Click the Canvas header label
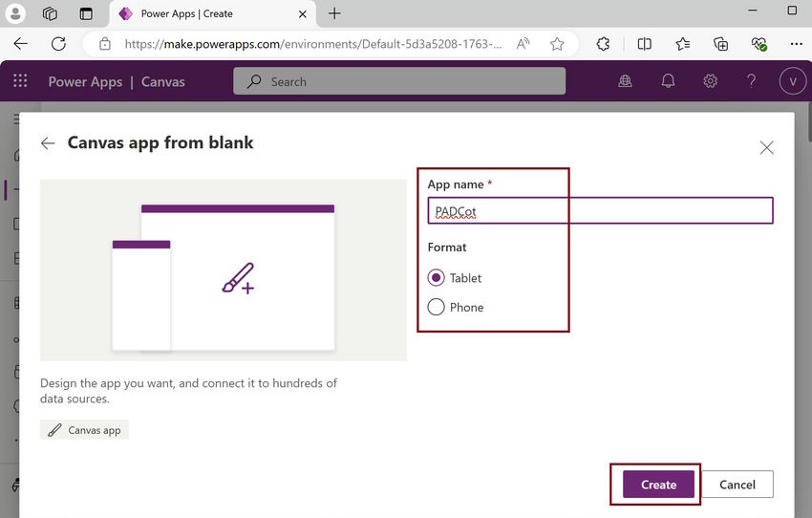The width and height of the screenshot is (812, 518). click(163, 82)
